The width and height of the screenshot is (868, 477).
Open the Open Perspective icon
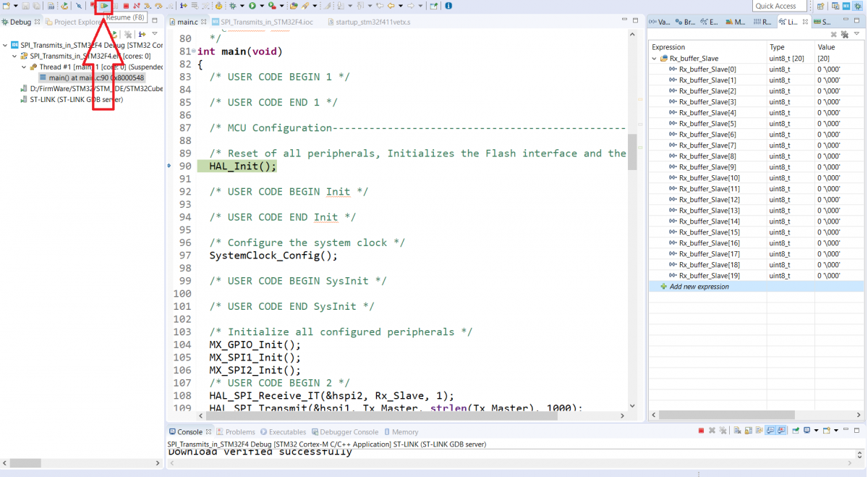pos(820,6)
